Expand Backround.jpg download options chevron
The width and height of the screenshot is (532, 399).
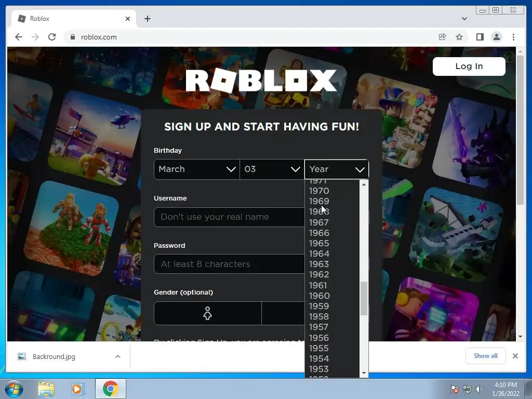point(118,356)
